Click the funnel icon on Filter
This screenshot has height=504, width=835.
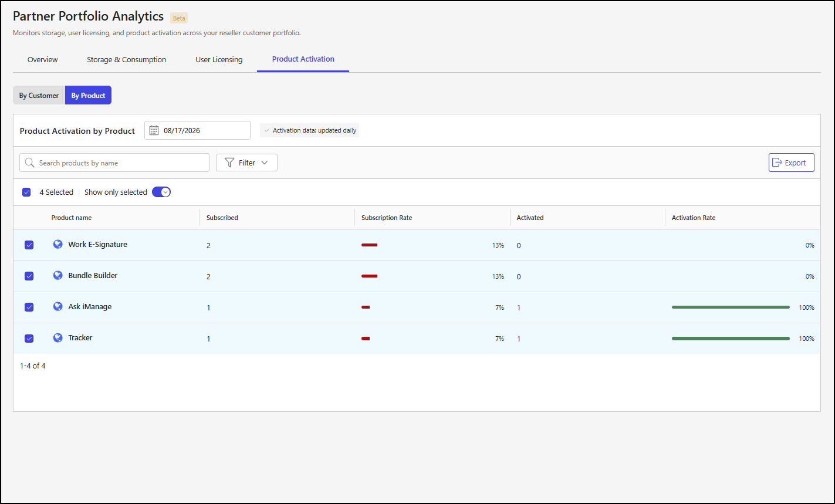(229, 163)
